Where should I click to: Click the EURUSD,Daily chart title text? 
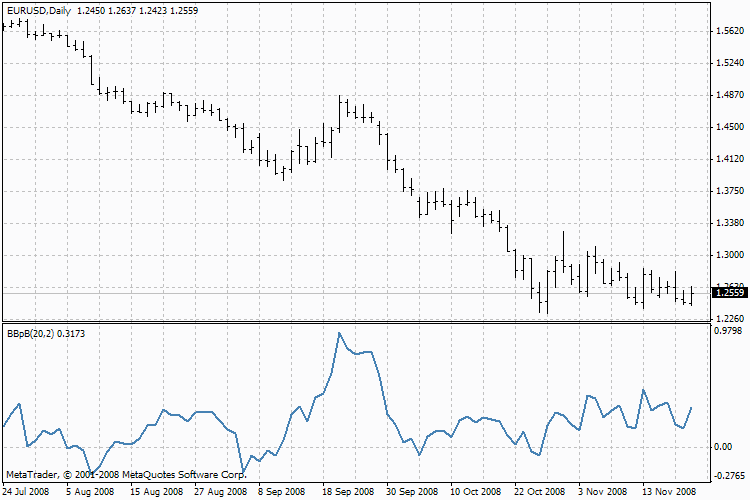coord(39,11)
